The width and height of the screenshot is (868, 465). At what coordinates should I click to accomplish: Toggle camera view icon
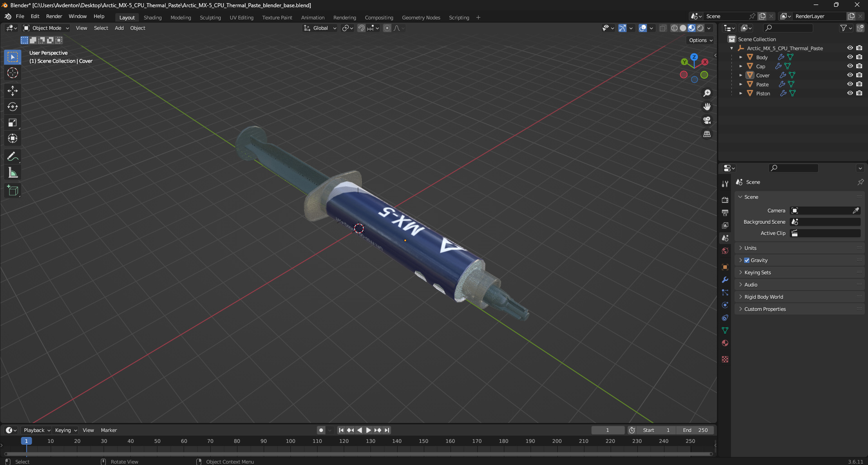pyautogui.click(x=707, y=120)
